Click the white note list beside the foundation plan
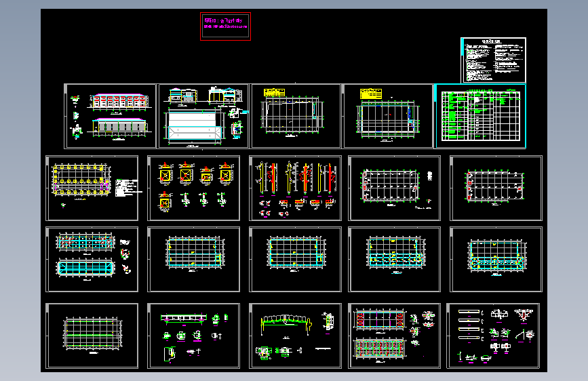This screenshot has height=381, width=588. pos(128,188)
